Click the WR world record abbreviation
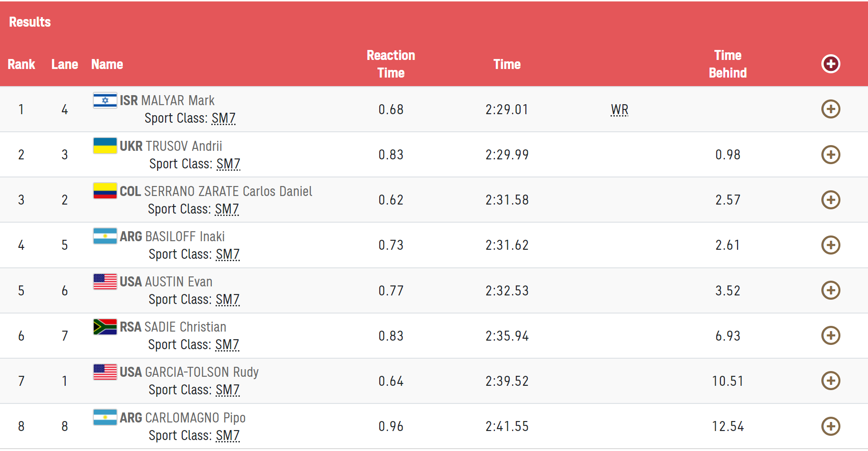This screenshot has width=868, height=451. (620, 110)
